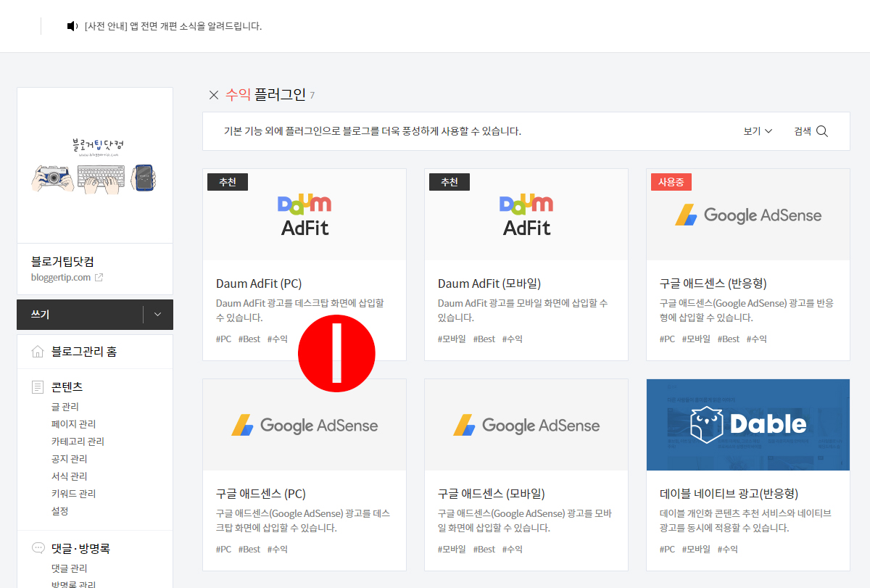Click #수익 tag on 데이블 네이티브 광고
Viewport: 870px width, 588px height.
[x=728, y=549]
